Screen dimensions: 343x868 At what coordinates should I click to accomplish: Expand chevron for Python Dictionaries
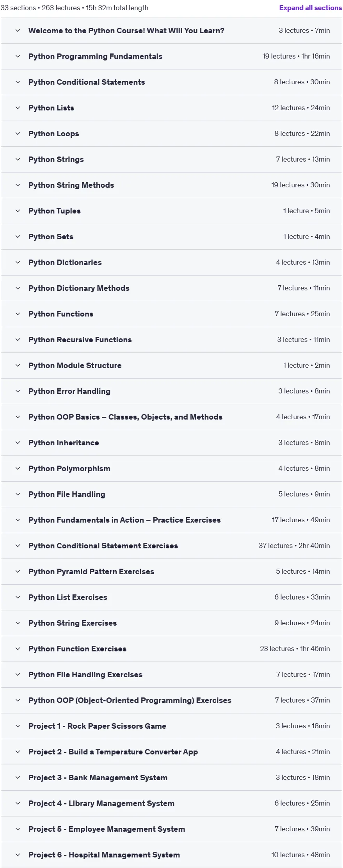(x=18, y=262)
